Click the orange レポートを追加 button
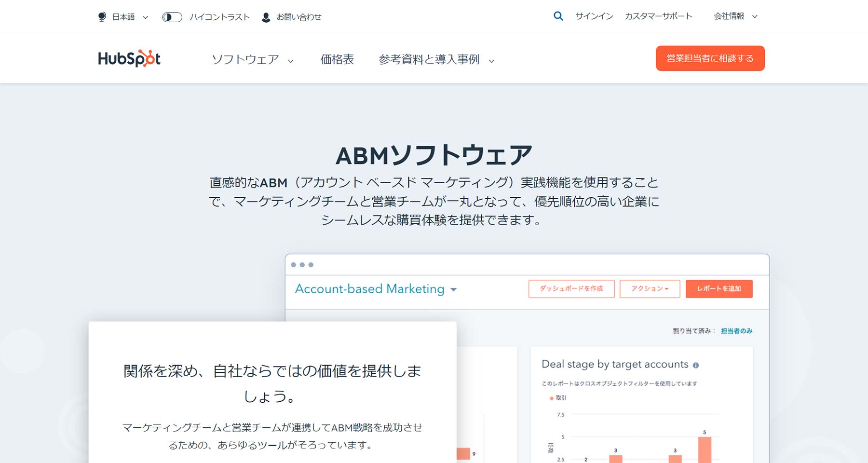This screenshot has width=868, height=463. point(719,289)
